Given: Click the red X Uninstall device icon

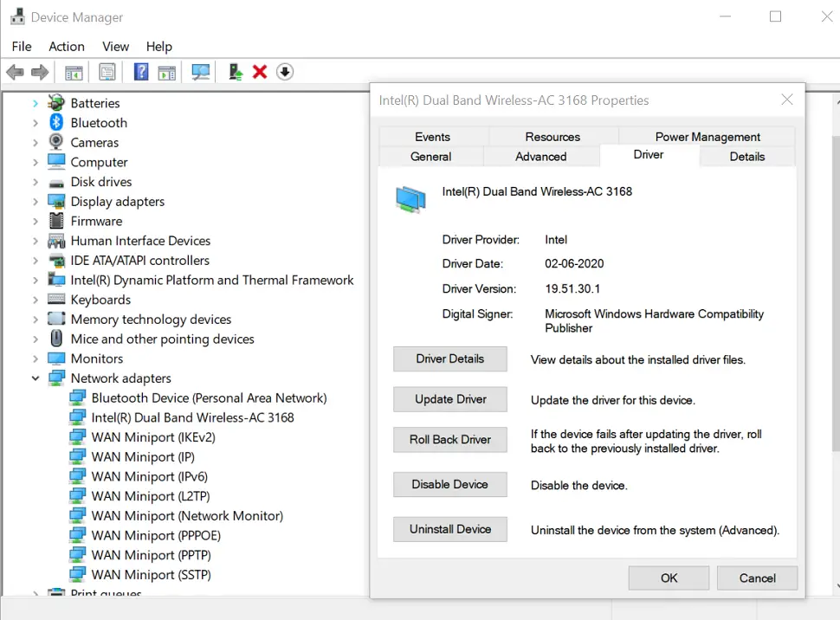Looking at the screenshot, I should (x=260, y=72).
